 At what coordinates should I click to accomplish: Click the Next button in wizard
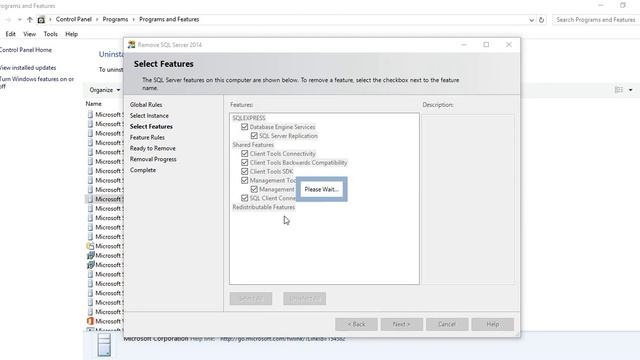[402, 324]
